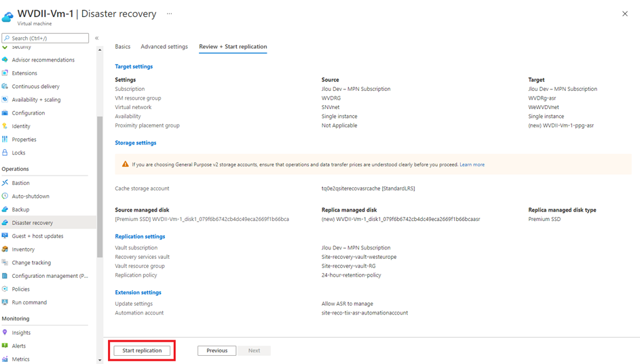This screenshot has height=364, width=640.
Task: Click the Previous button
Action: click(x=217, y=350)
